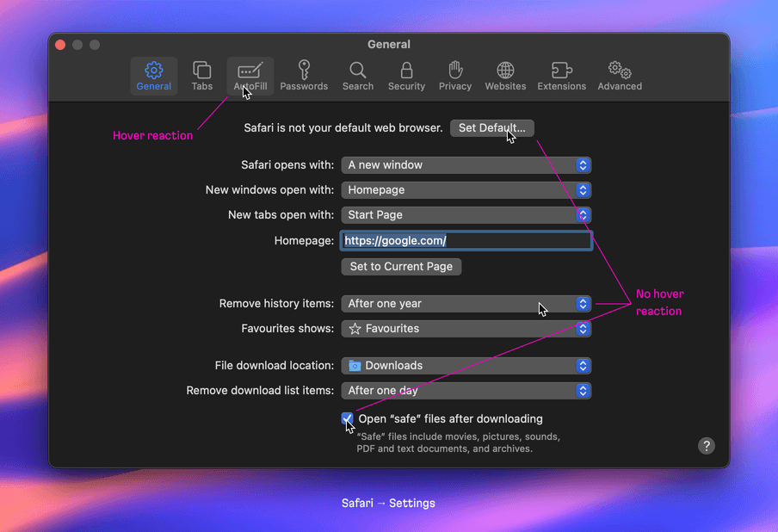The height and width of the screenshot is (532, 778).
Task: Click Set to Current Page
Action: 401,266
